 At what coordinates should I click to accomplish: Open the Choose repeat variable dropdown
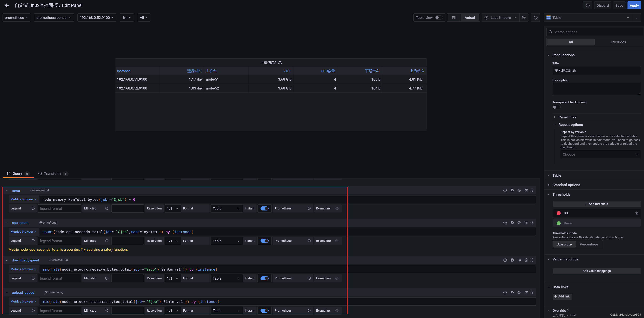(600, 154)
